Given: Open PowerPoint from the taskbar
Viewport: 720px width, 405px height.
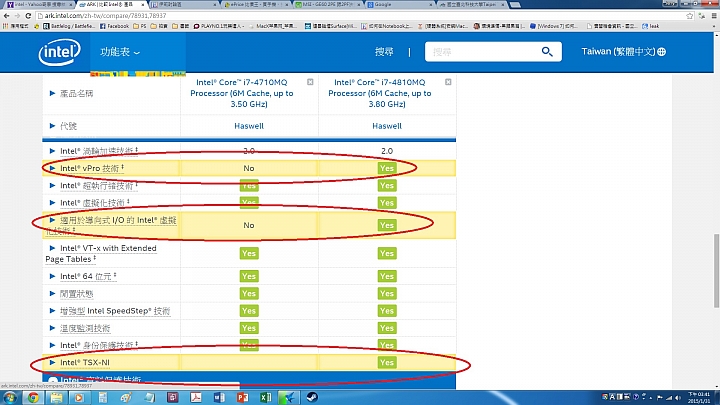Looking at the screenshot, I should (242, 397).
